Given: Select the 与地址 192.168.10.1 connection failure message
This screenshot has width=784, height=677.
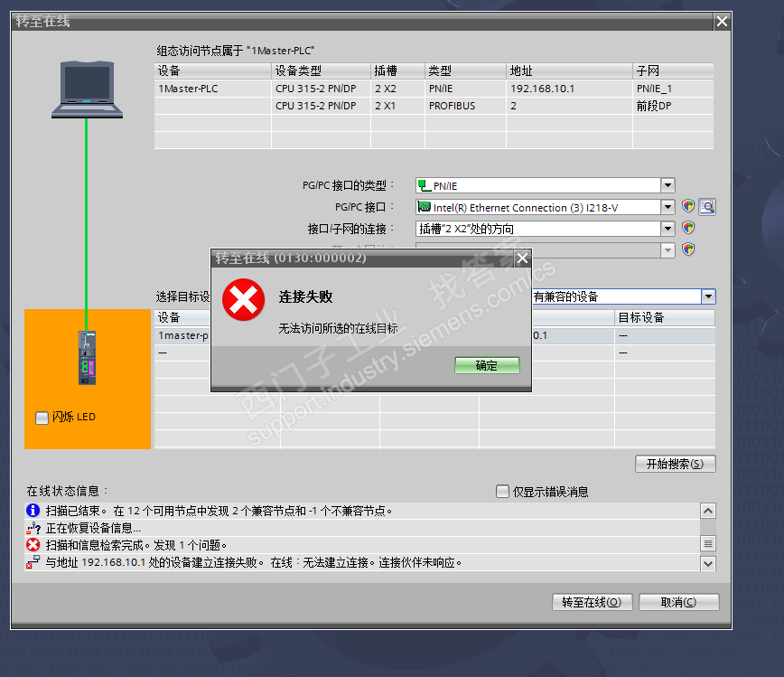Looking at the screenshot, I should (362, 562).
